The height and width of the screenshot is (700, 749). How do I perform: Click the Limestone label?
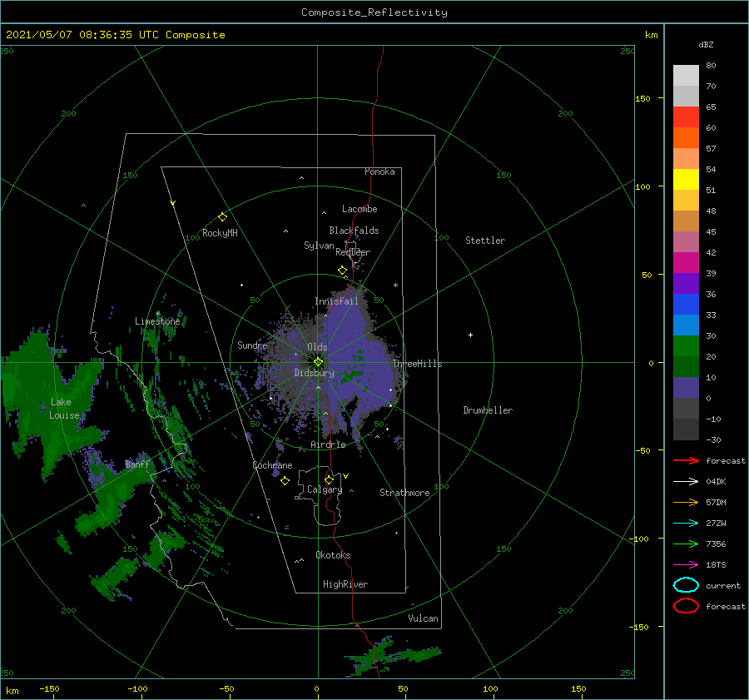click(157, 321)
